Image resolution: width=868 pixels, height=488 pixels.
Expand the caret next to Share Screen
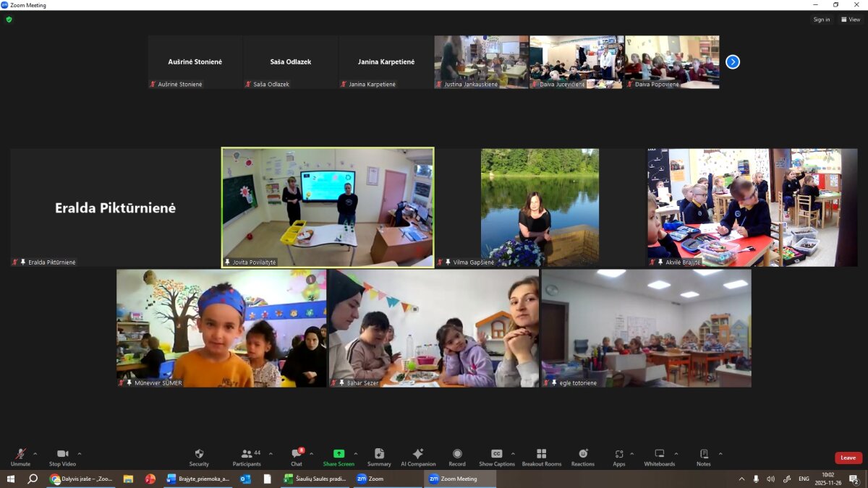(x=355, y=454)
